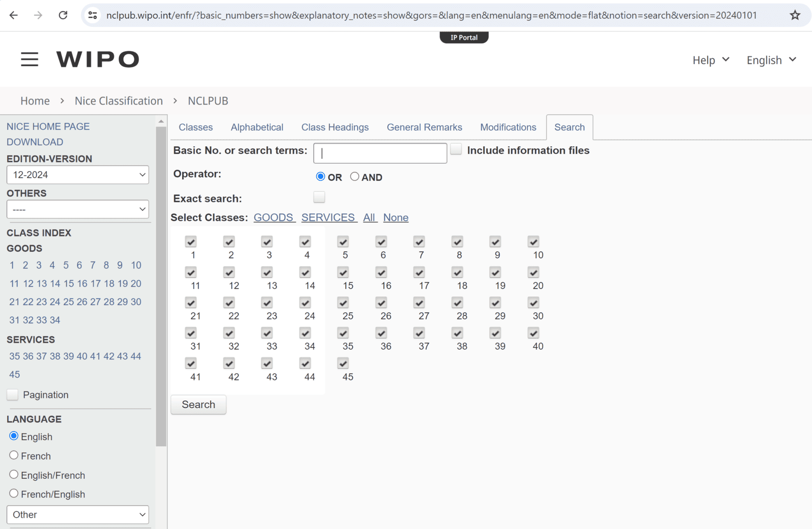Switch to the Modifications tab
The image size is (812, 529).
point(508,127)
